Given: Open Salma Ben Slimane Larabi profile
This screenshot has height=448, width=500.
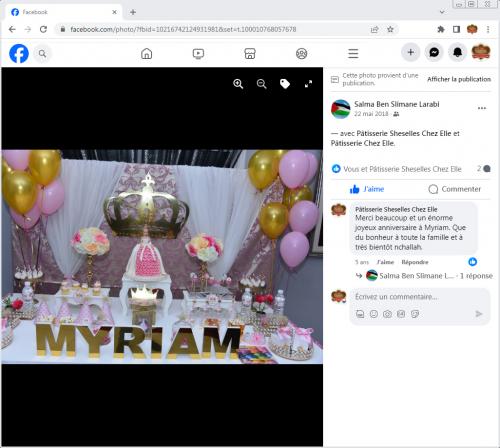Looking at the screenshot, I should [x=397, y=104].
